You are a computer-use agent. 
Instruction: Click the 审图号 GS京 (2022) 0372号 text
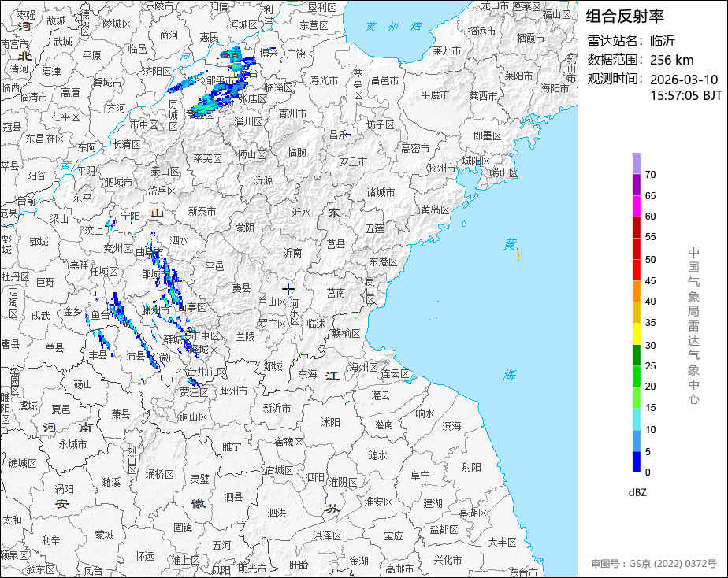tap(654, 564)
